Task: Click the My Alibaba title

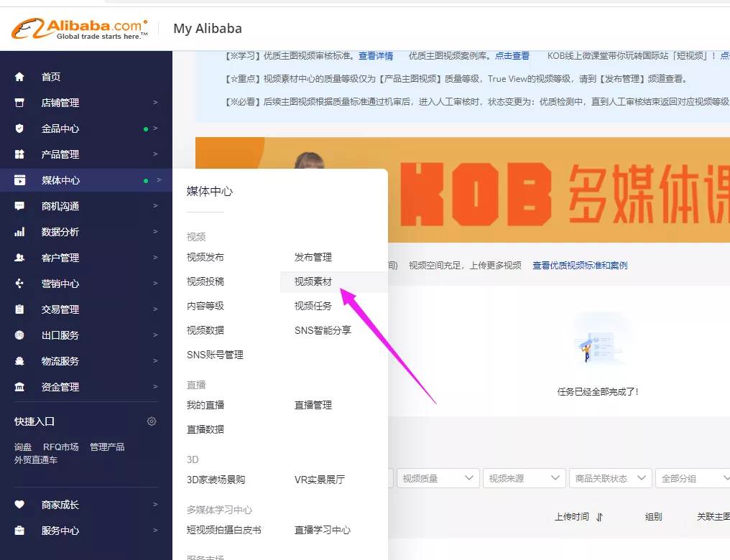Action: pos(208,29)
